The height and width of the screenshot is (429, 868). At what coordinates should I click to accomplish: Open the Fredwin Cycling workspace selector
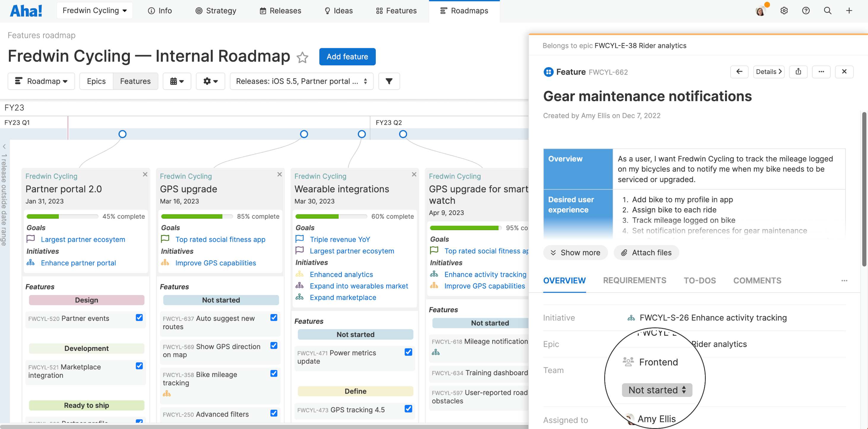pyautogui.click(x=95, y=10)
